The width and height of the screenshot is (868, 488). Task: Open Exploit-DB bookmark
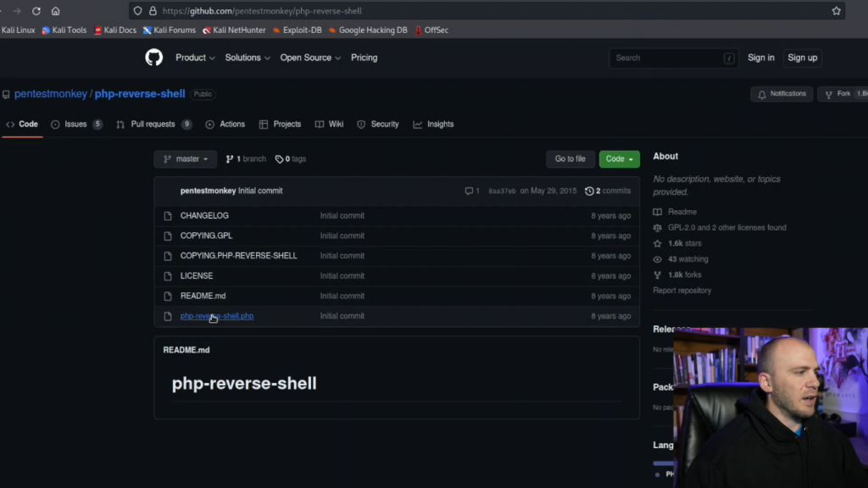point(298,30)
